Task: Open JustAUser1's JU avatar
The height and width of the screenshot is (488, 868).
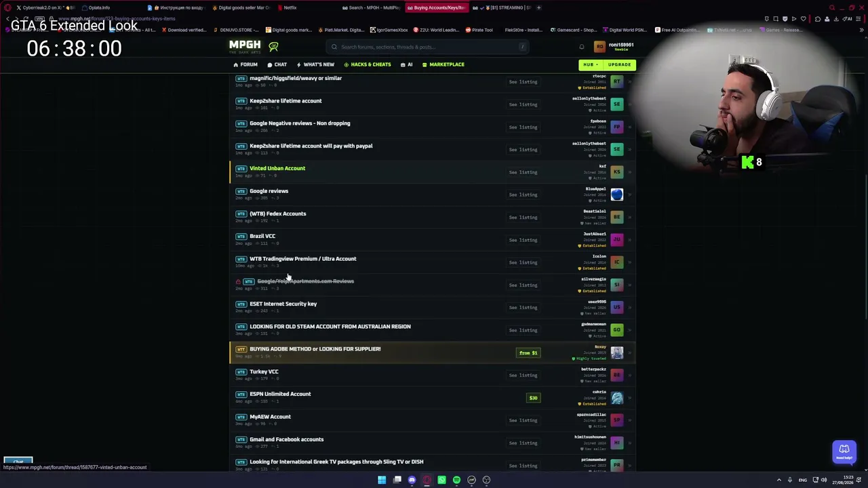Action: [x=616, y=240]
